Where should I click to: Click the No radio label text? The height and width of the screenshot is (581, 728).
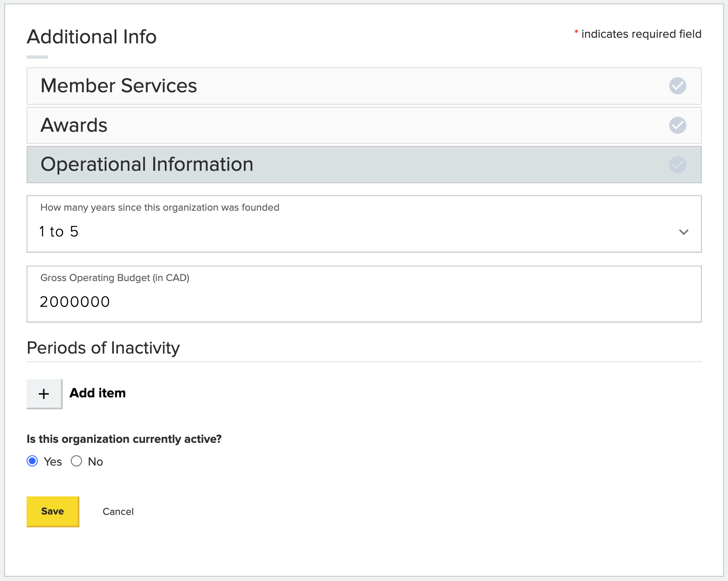(95, 462)
